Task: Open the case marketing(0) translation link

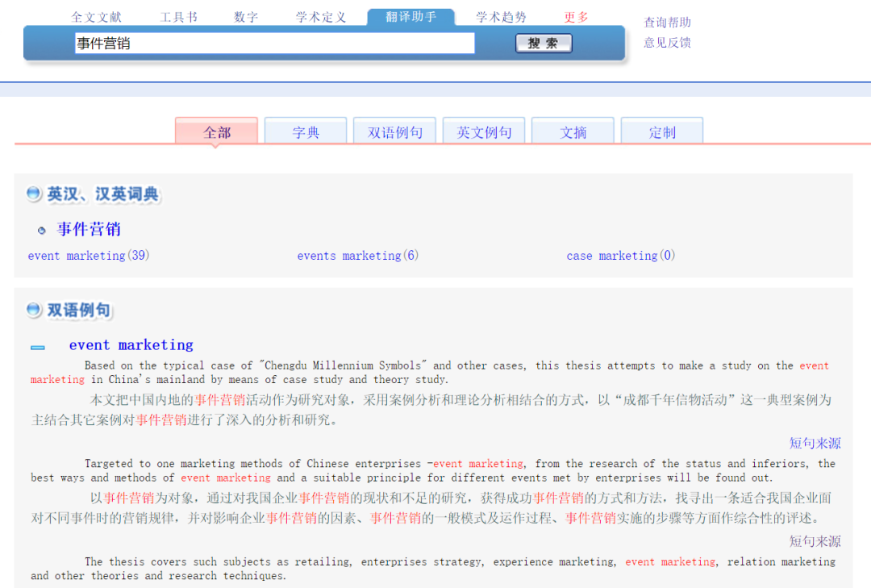Action: coord(620,256)
